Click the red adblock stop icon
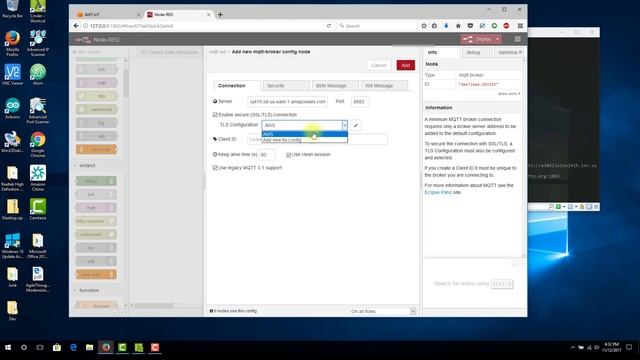640x360 pixels. click(506, 26)
